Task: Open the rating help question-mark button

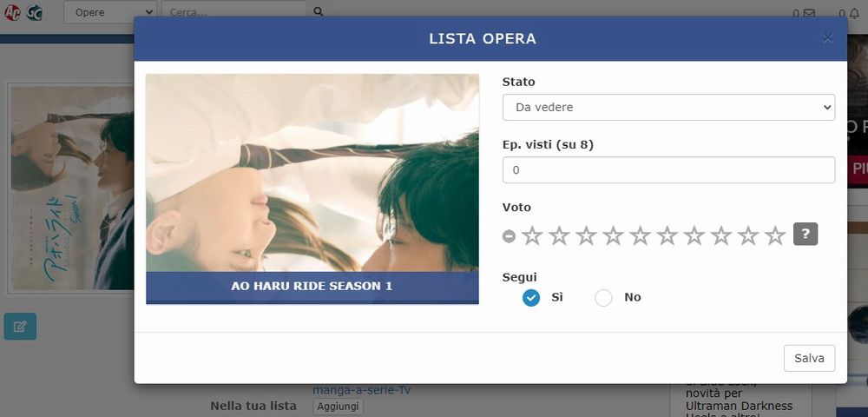Action: coord(806,234)
